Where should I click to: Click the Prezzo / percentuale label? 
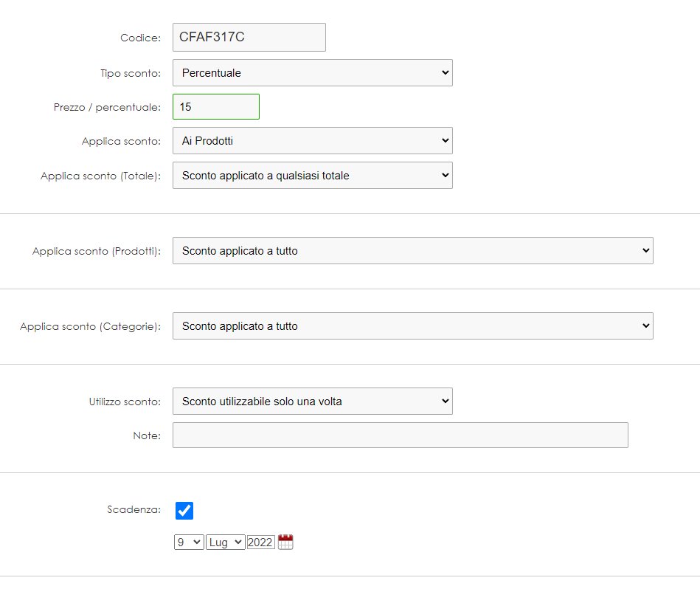[x=107, y=107]
